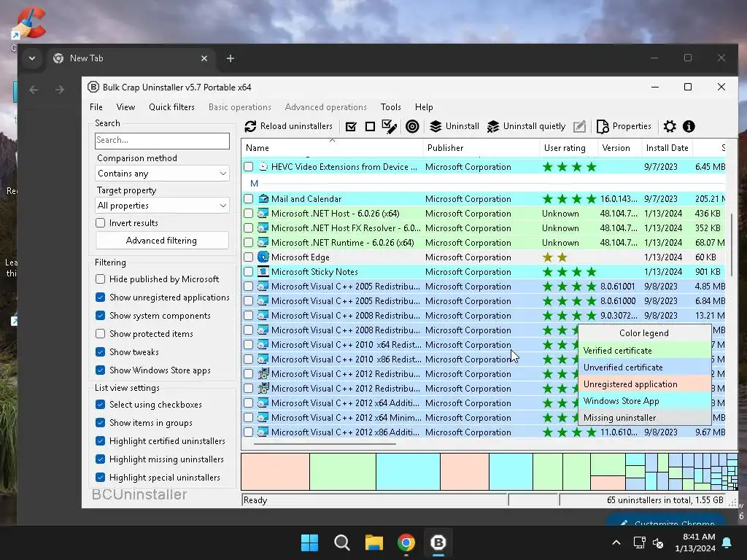The height and width of the screenshot is (560, 747).
Task: Click the Advanced operations menu
Action: coord(326,107)
